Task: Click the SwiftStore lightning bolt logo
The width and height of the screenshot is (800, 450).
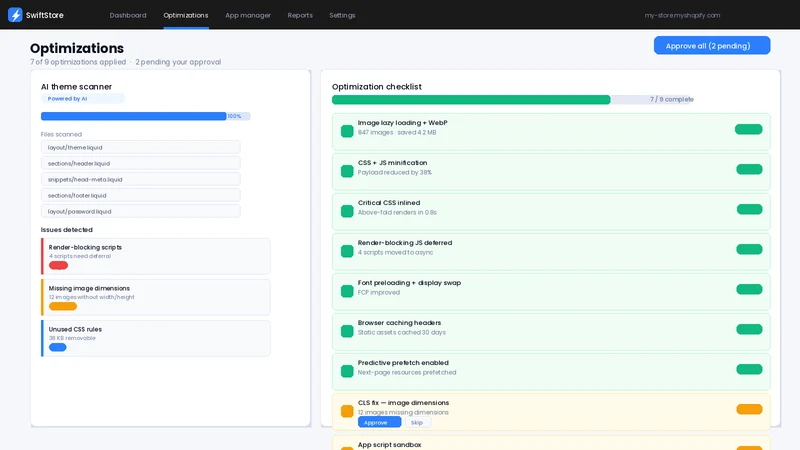Action: (15, 15)
